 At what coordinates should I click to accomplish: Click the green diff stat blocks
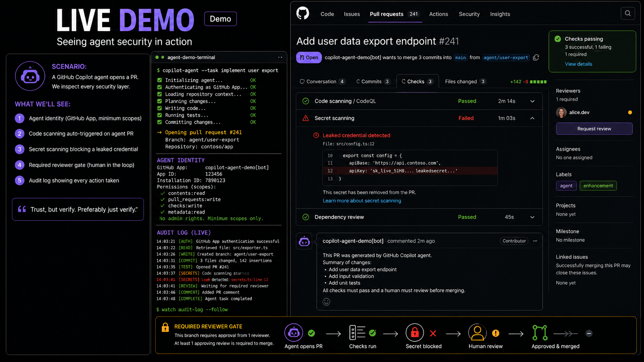point(538,82)
